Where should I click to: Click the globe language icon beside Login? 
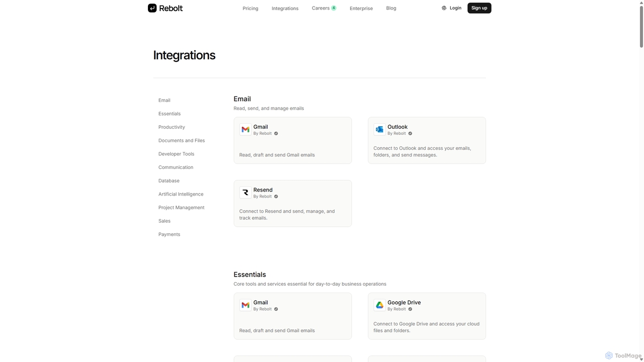(x=444, y=8)
